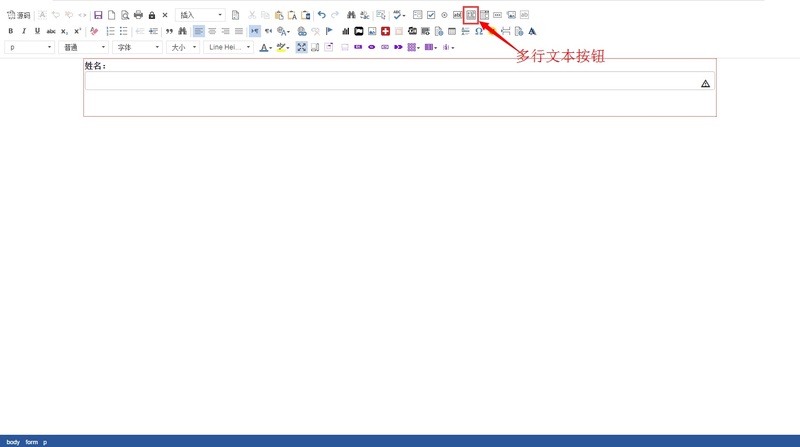The height and width of the screenshot is (447, 800).
Task: Select the form element in path bar
Action: 31,442
